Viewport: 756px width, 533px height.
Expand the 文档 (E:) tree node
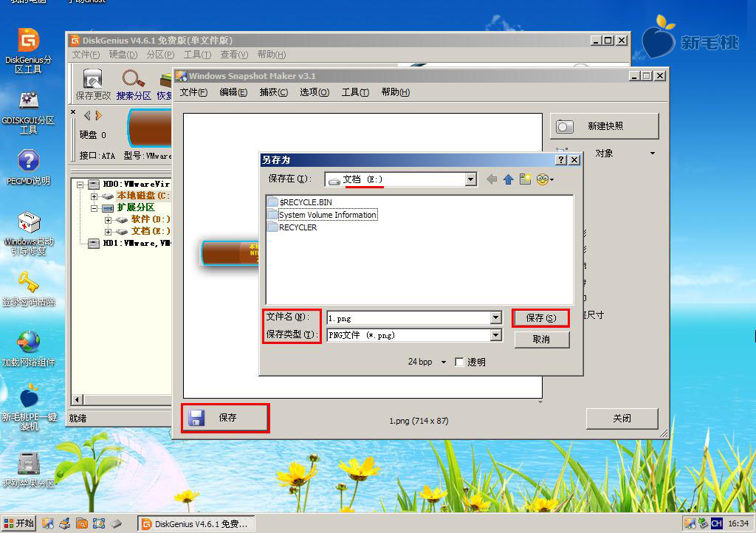click(x=108, y=232)
